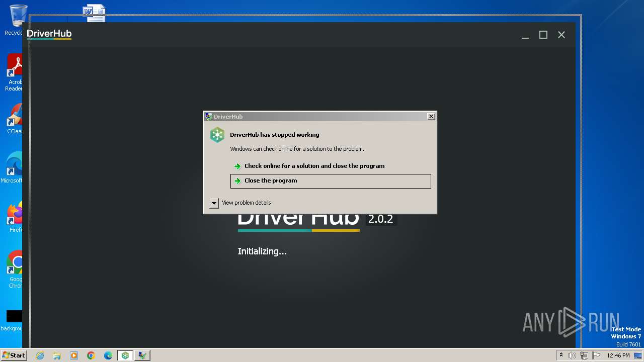644x362 pixels.
Task: Launch Chrome from taskbar
Action: coord(91,355)
